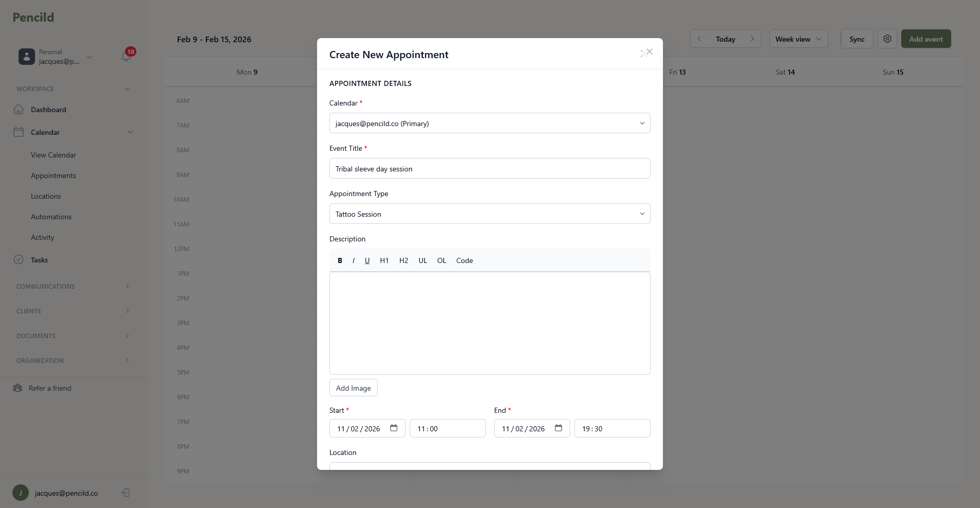Select Appointments in the sidebar
This screenshot has height=508, width=980.
click(53, 176)
